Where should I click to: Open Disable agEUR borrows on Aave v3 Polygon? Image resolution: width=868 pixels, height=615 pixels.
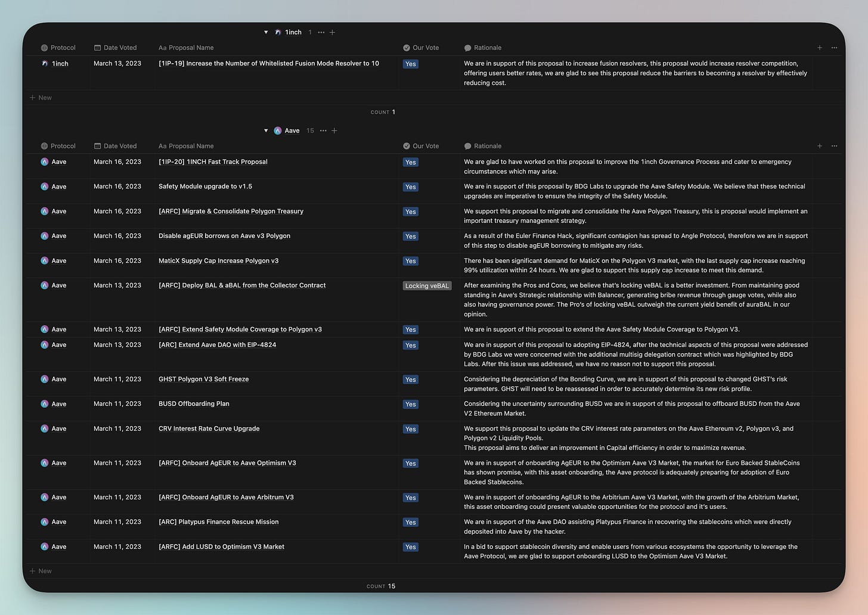coord(224,236)
